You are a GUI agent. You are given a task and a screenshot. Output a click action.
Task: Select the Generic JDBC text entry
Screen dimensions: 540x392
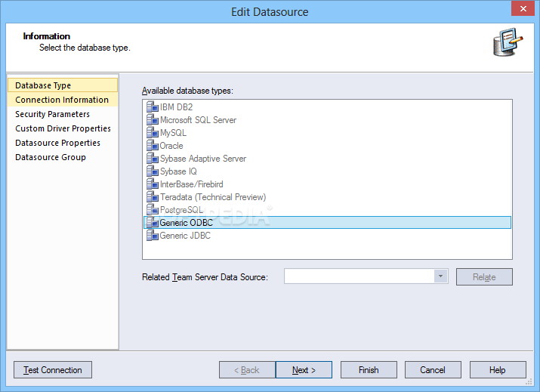185,236
